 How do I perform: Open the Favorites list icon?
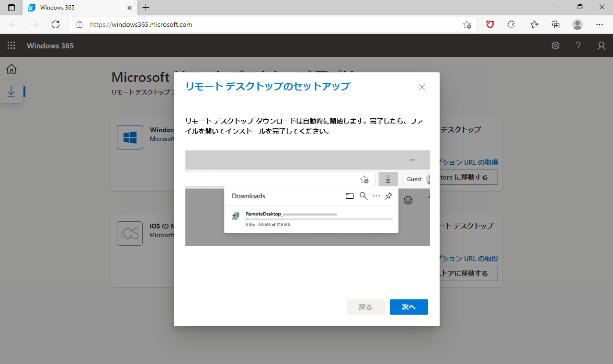[x=534, y=24]
